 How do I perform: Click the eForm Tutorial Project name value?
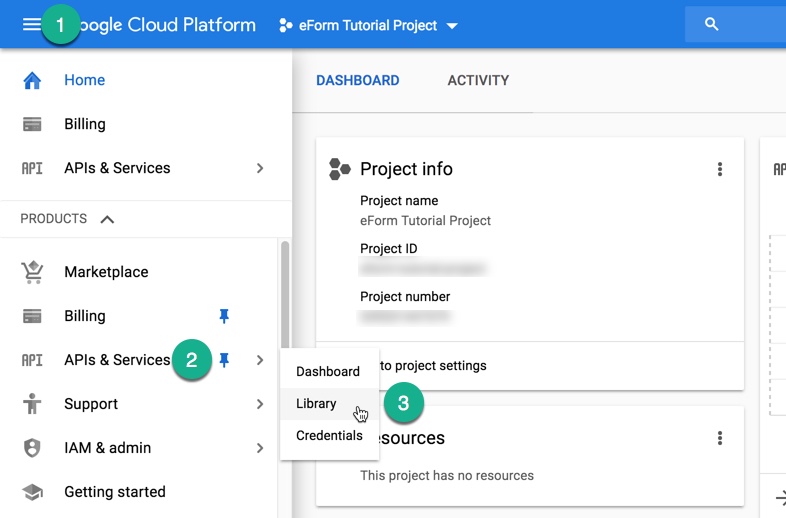click(425, 221)
